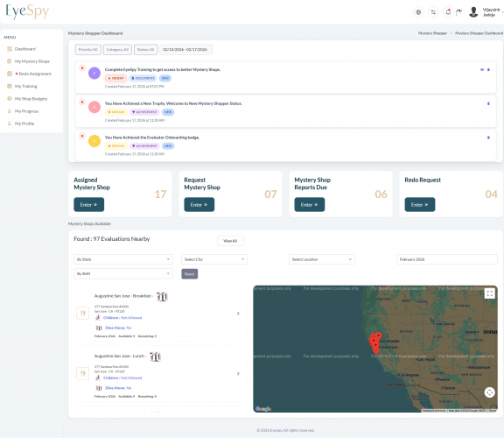
Task: Click the swap arrows icon in header
Action: point(433,12)
